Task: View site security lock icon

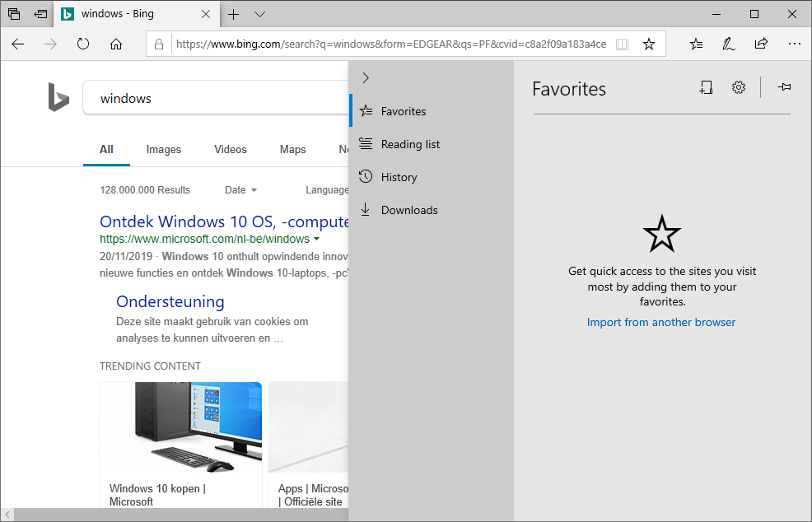Action: (159, 44)
